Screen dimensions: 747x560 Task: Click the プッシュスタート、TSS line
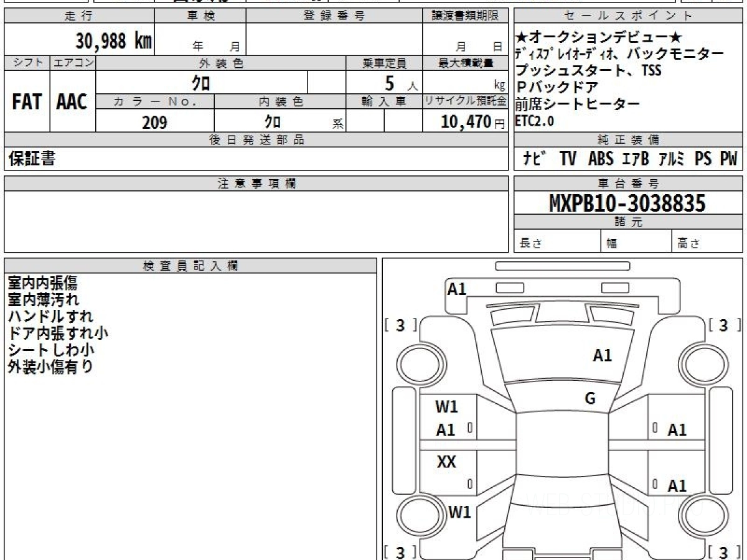tap(588, 70)
